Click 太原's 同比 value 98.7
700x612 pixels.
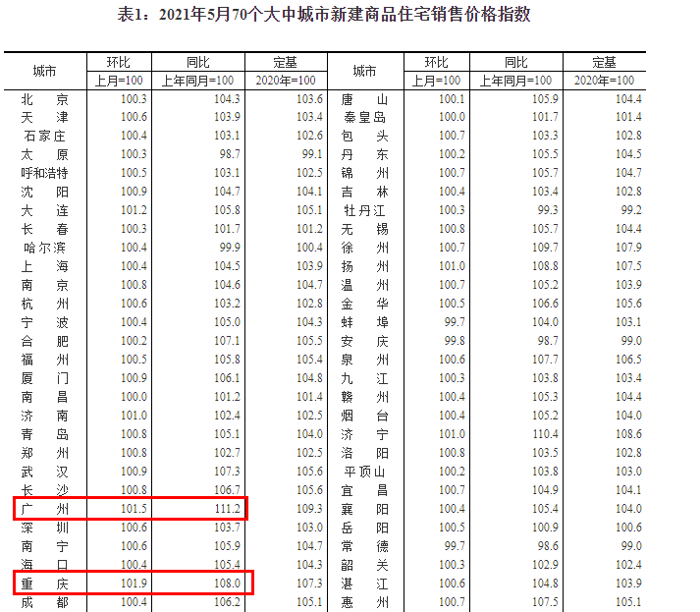click(230, 154)
